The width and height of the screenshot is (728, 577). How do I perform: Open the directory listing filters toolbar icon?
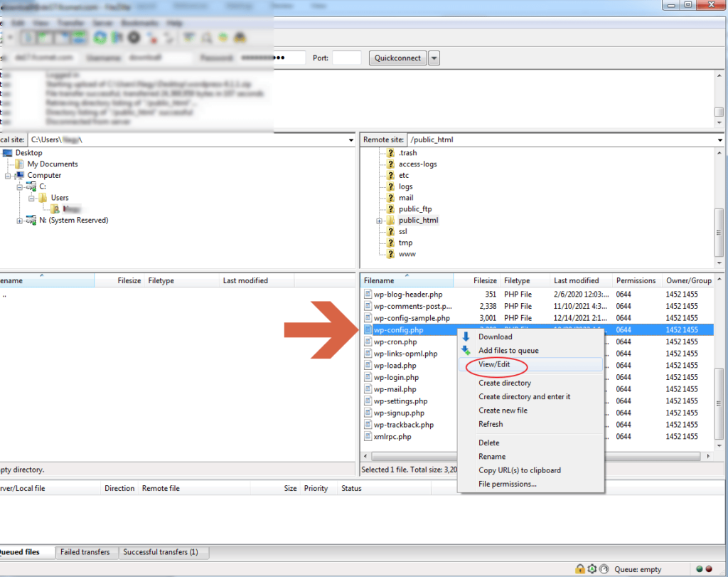click(188, 37)
